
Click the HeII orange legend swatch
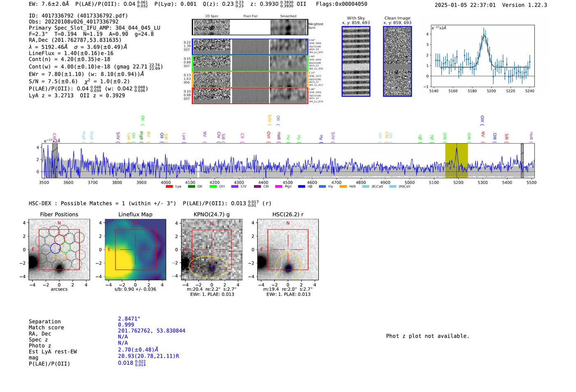344,186
